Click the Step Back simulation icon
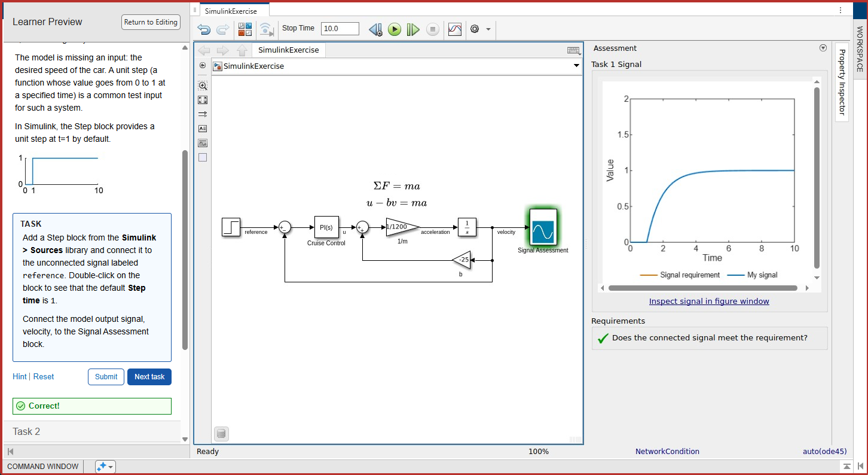 tap(375, 29)
